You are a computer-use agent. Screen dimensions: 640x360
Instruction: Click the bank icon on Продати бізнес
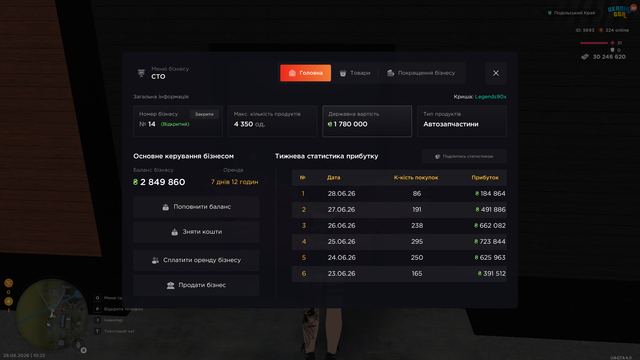[171, 285]
